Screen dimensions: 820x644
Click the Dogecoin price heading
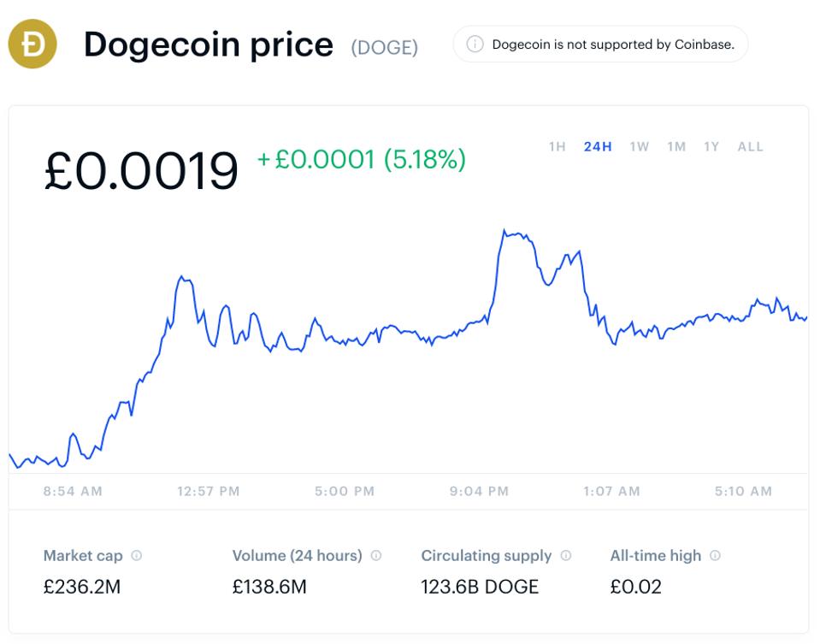[x=209, y=44]
